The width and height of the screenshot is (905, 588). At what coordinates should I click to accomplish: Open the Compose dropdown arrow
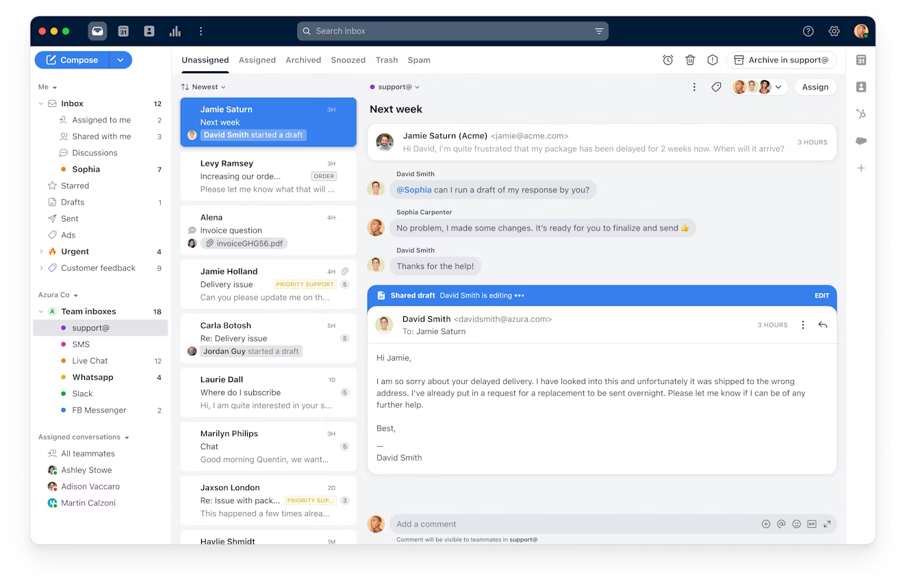pyautogui.click(x=120, y=60)
